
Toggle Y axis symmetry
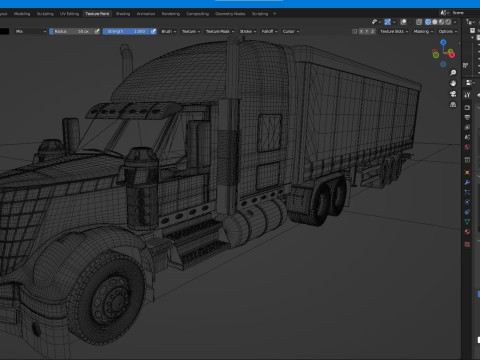tap(367, 31)
